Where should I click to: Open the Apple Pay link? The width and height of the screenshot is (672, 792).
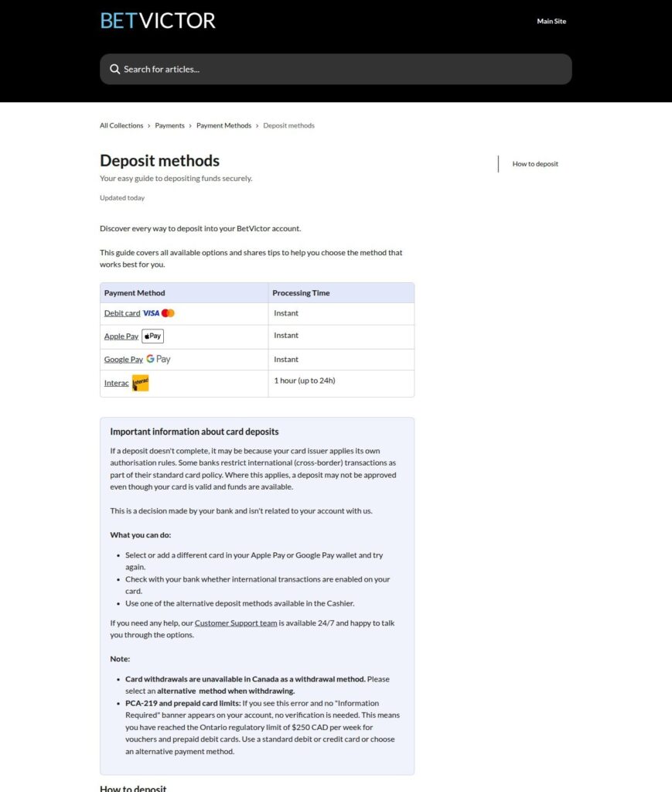click(x=121, y=336)
